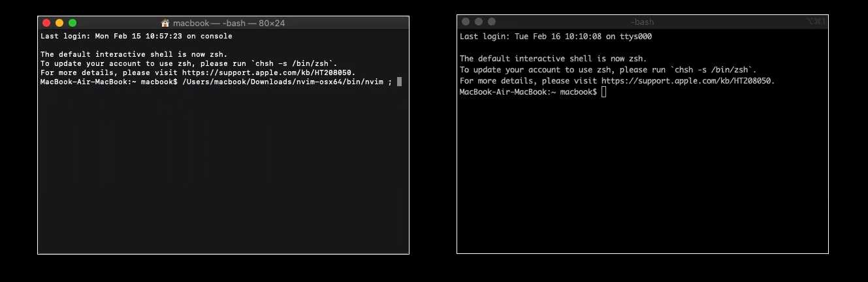Click the empty black area of the inactive terminal
Image resolution: width=868 pixels, height=282 pixels.
pos(642,183)
